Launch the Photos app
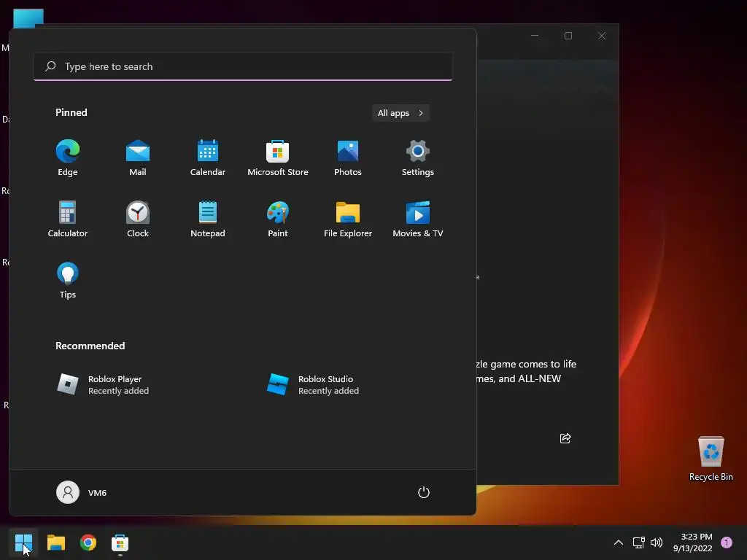The image size is (747, 560). pos(348,158)
